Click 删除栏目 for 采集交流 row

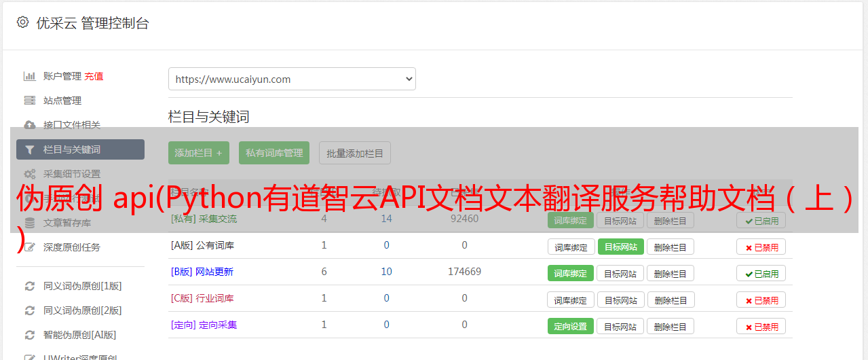click(671, 220)
